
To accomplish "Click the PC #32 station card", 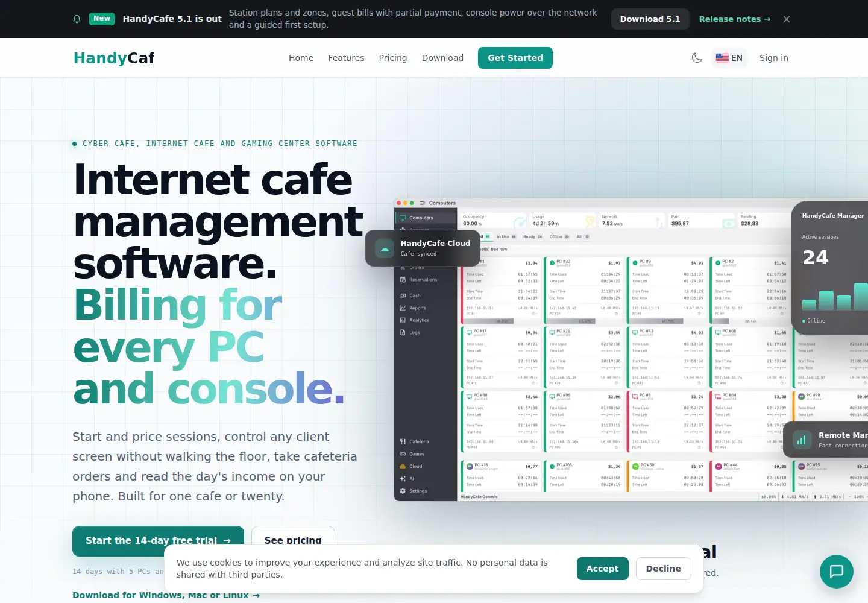I will 585,290.
